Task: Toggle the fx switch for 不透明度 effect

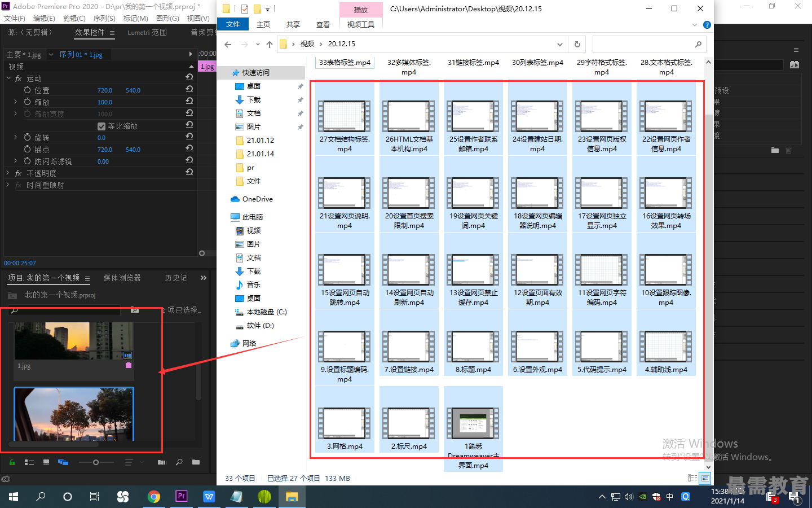Action: point(19,173)
